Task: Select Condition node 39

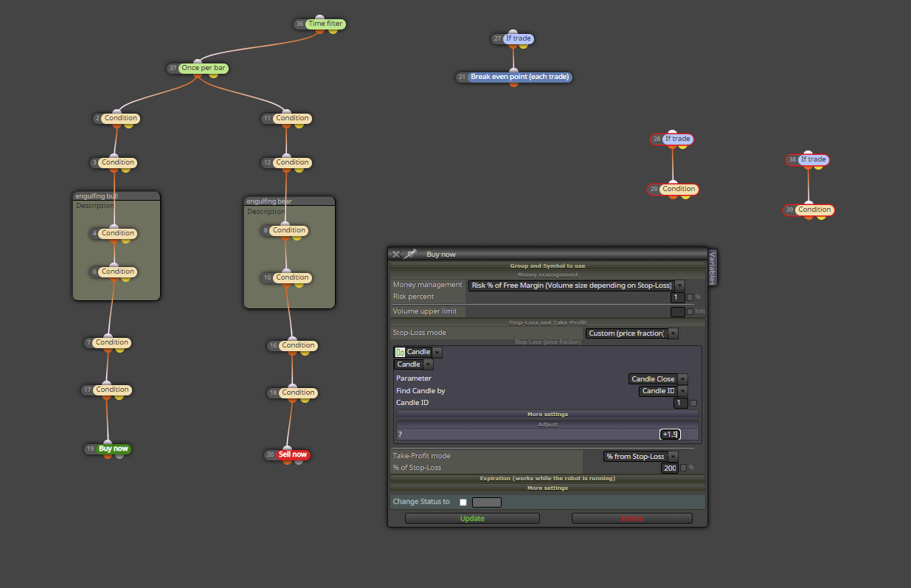Action: [814, 210]
